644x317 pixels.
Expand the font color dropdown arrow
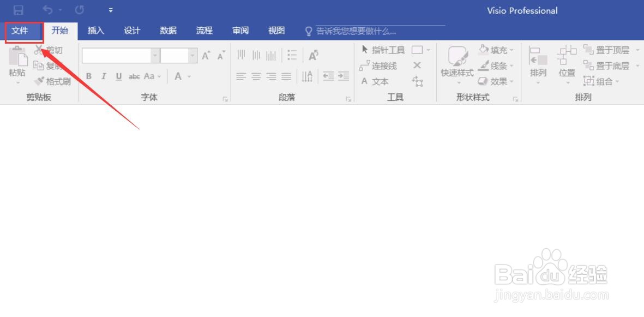[x=189, y=77]
